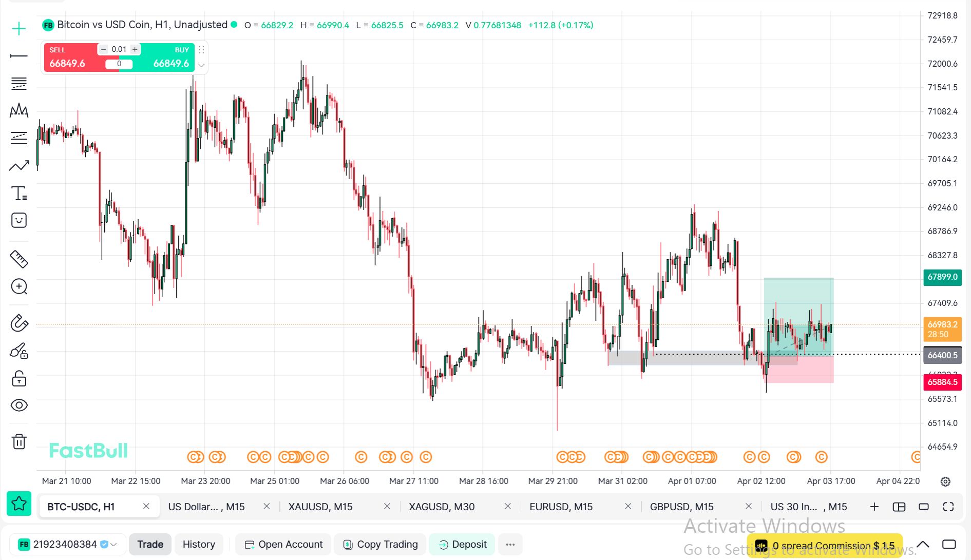Click the green 67899.0 take-profit label
Image resolution: width=971 pixels, height=560 pixels.
pos(942,277)
